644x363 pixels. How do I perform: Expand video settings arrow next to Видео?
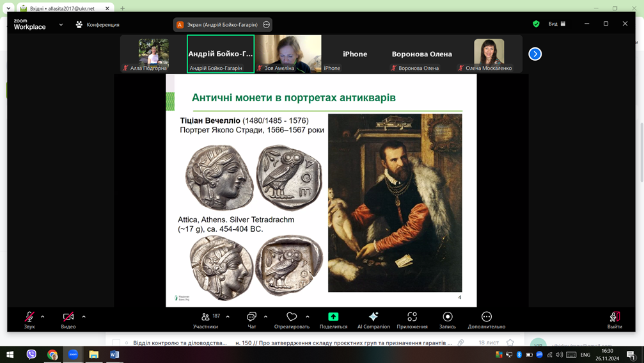pyautogui.click(x=84, y=316)
